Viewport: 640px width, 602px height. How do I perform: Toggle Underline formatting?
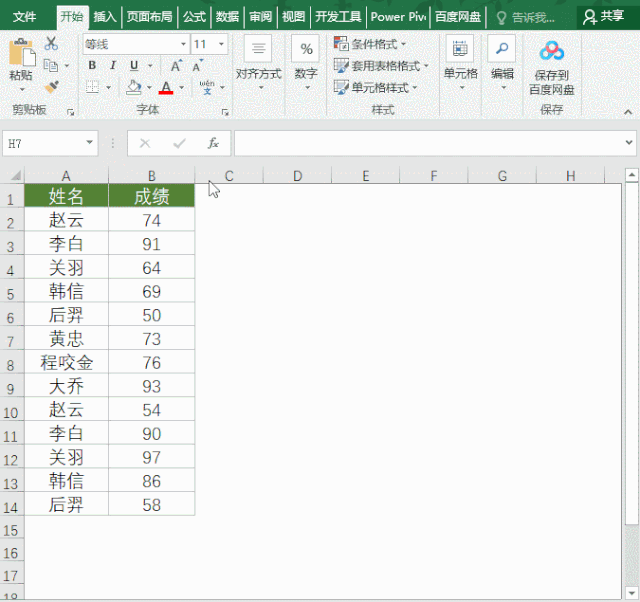click(134, 65)
